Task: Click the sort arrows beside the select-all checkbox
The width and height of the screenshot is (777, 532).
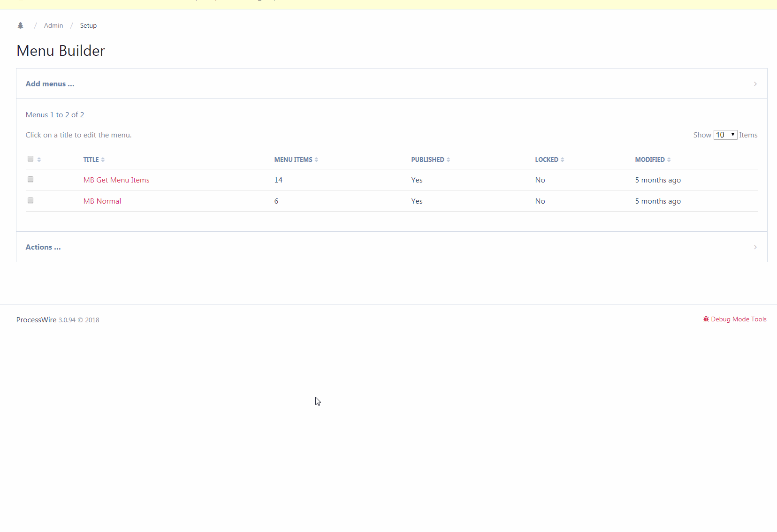Action: click(x=39, y=160)
